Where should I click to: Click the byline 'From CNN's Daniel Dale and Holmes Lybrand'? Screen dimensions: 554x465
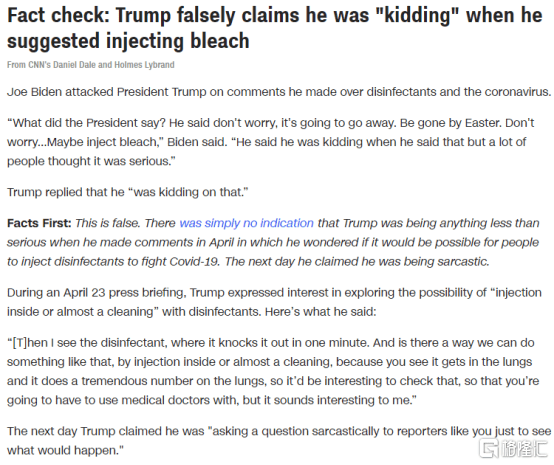click(91, 65)
